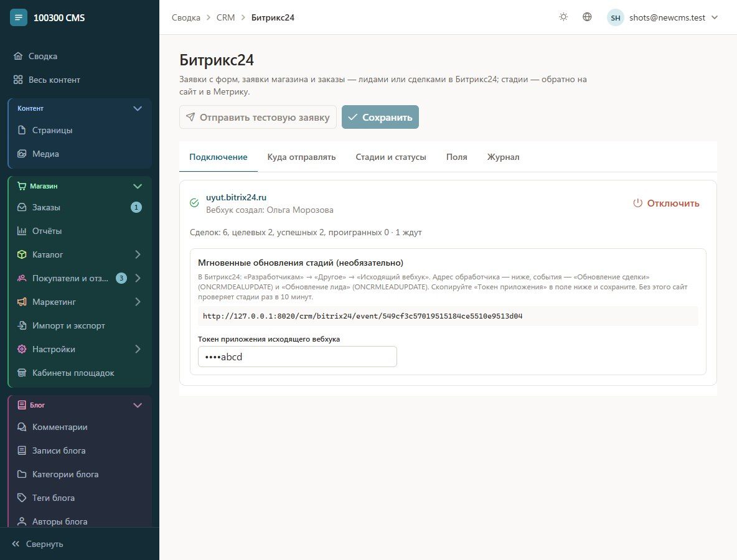Viewport: 737px width, 560px height.
Task: Click the Заказы inbox icon
Action: pos(22,207)
